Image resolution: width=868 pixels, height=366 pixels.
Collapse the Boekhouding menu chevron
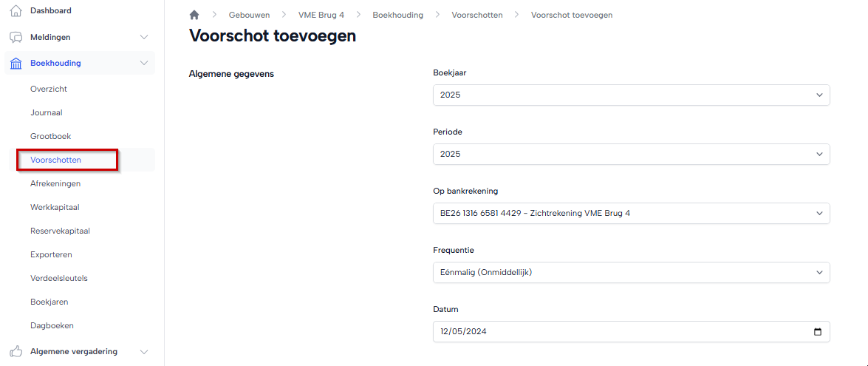[144, 63]
